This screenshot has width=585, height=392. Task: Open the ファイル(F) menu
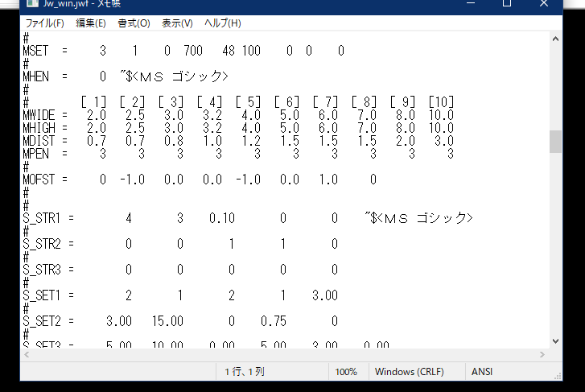tap(45, 23)
